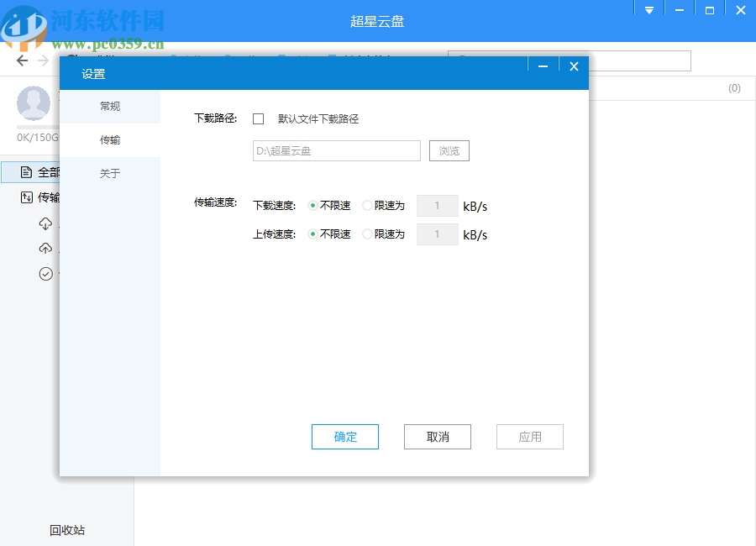Image resolution: width=756 pixels, height=546 pixels.
Task: Click the 0K/150G storage usage text
Action: click(x=38, y=138)
